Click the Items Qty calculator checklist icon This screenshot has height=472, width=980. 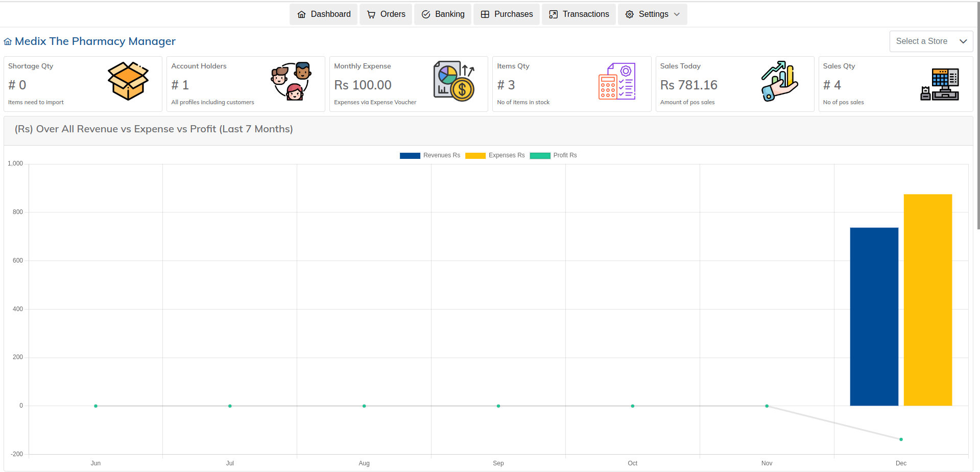click(x=617, y=81)
